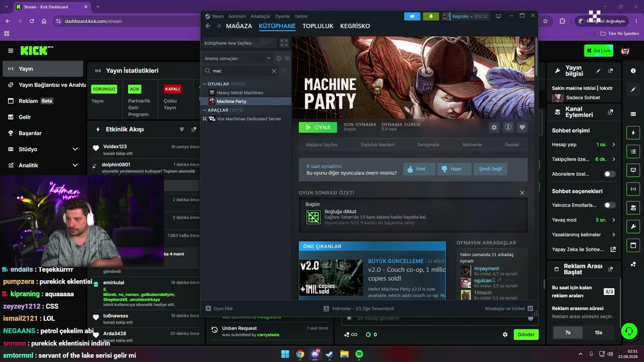Screen dimensions: 644x362
Task: Open the Steam collections grid view icon
Action: coord(284,43)
